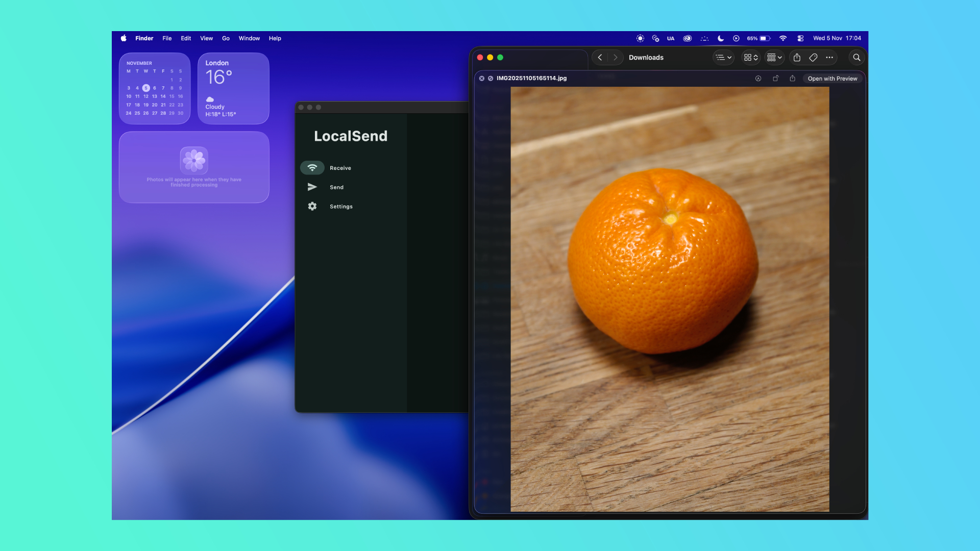Open the Adobe Creative Cloud menu bar icon
The height and width of the screenshot is (551, 980).
point(688,38)
